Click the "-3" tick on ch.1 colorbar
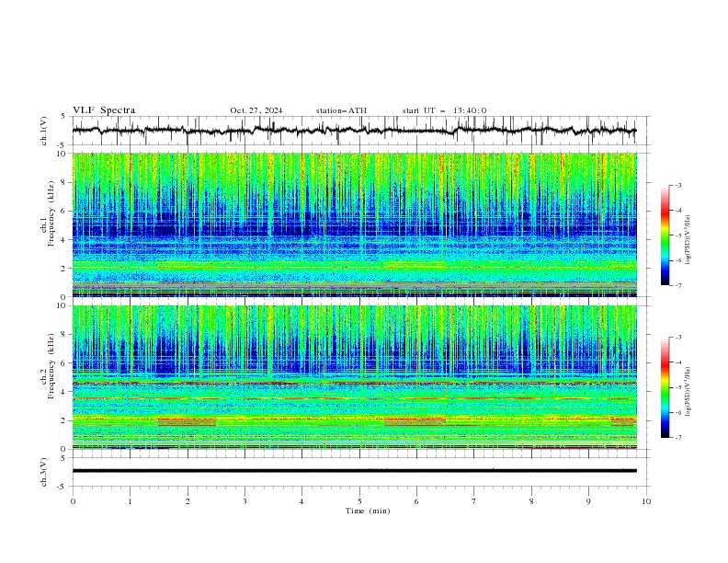Image resolution: width=728 pixels, height=563 pixels. tap(678, 185)
